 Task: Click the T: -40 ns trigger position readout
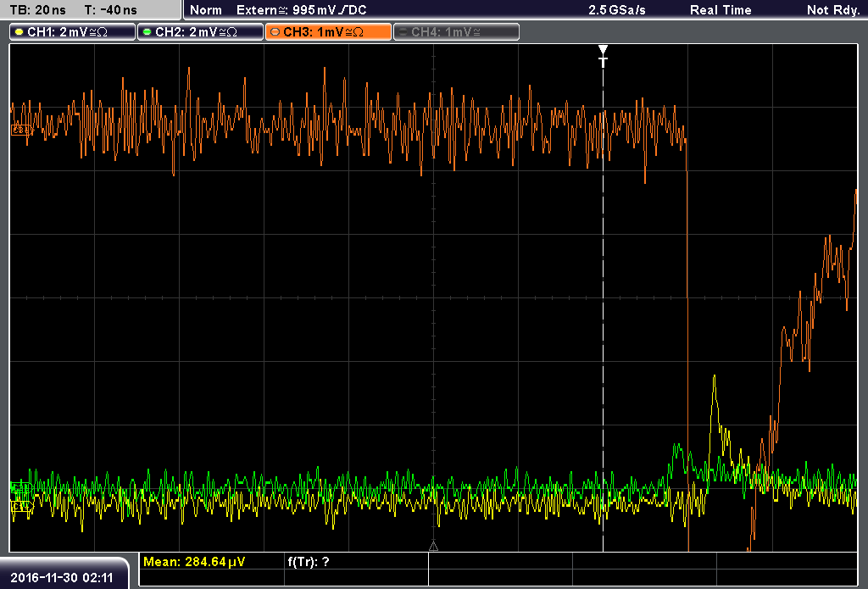tap(111, 10)
